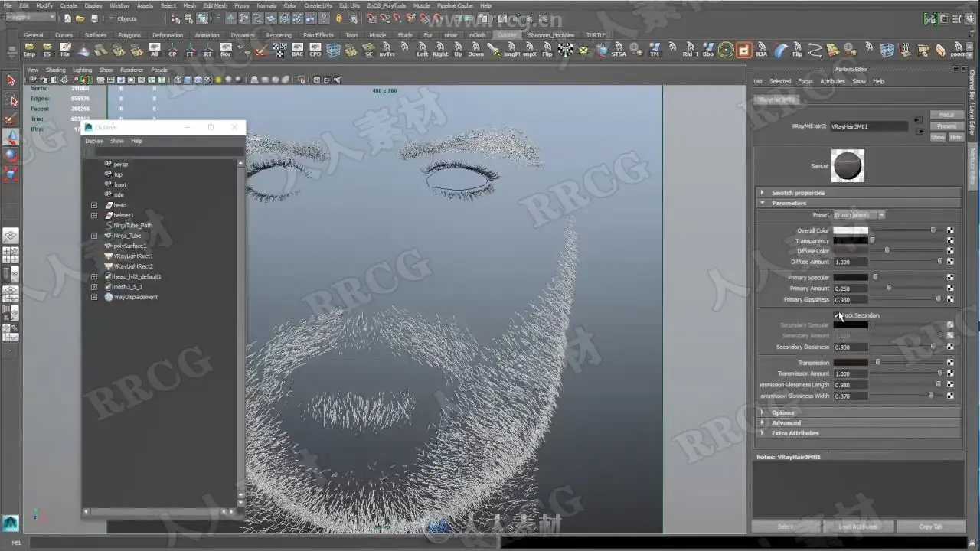Click the NJA shelf icon
This screenshot has width=980, height=551.
tap(762, 51)
